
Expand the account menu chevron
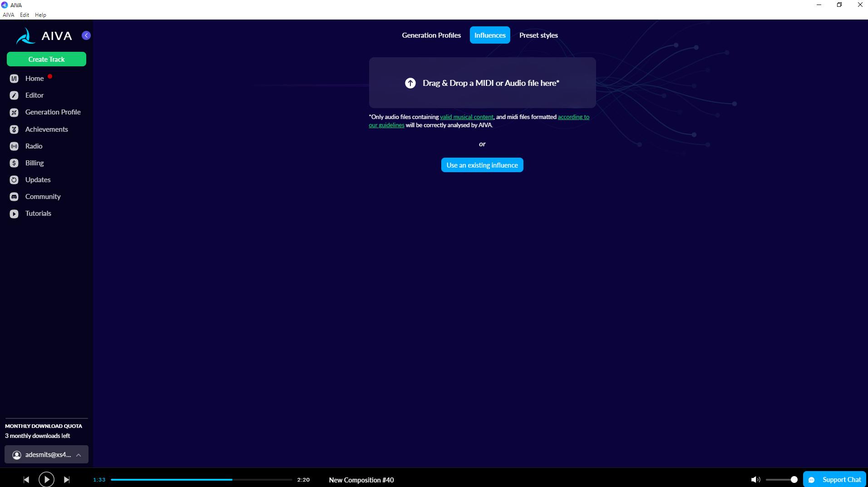click(79, 455)
